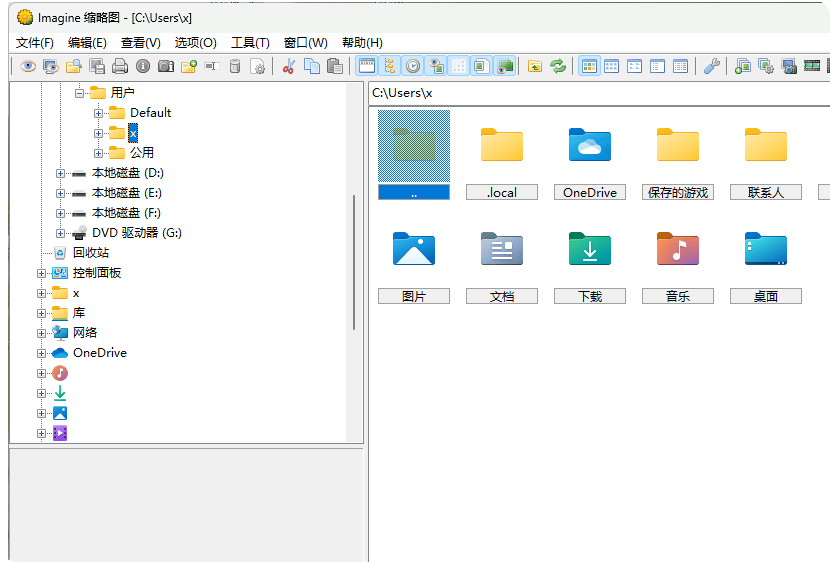Select the 音乐 music folder thumbnail
Viewport: 830px width, 562px height.
click(x=678, y=248)
